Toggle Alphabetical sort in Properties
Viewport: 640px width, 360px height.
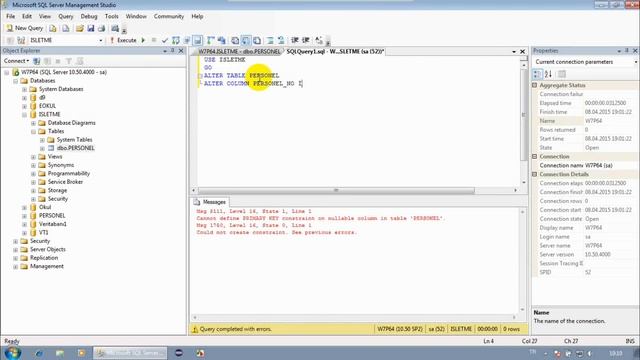tap(548, 74)
